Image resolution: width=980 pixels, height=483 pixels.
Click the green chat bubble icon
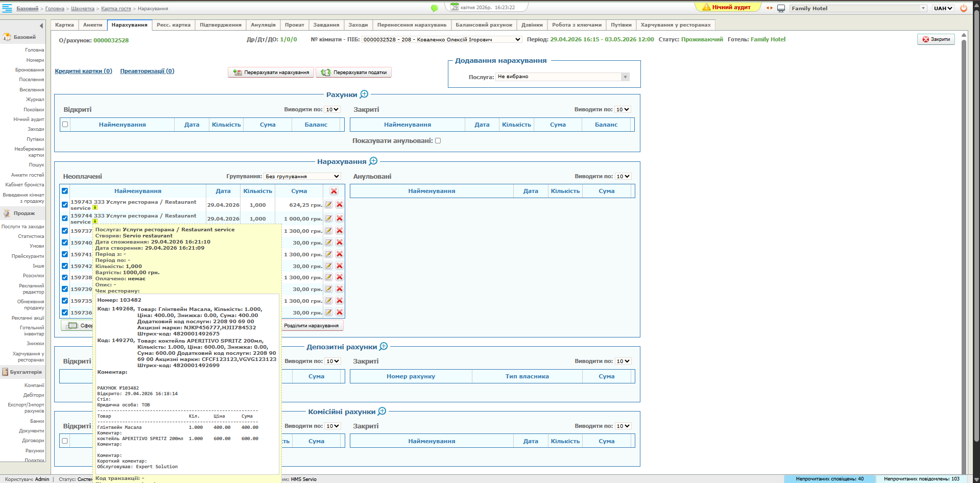[434, 8]
